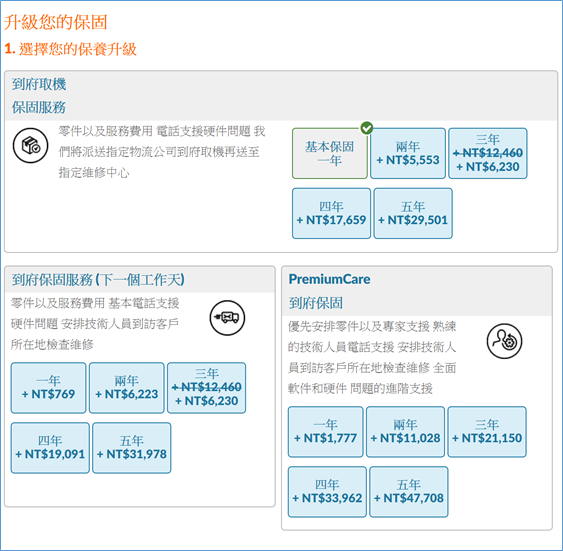Image resolution: width=563 pixels, height=551 pixels.
Task: Click the pickup service description text
Action: point(162,152)
